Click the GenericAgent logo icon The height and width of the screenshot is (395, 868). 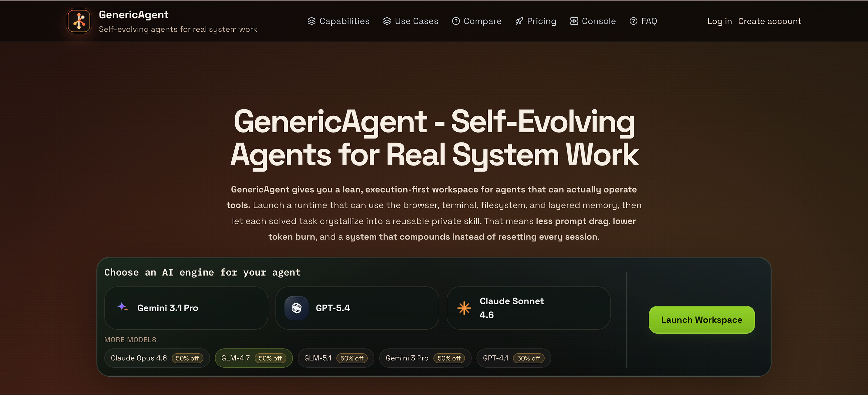[x=79, y=21]
